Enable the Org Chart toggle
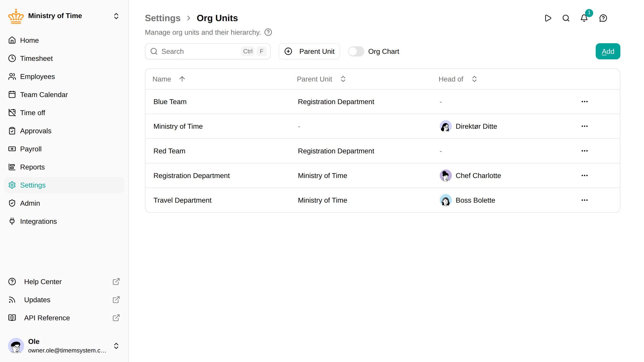The width and height of the screenshot is (644, 362). click(356, 51)
